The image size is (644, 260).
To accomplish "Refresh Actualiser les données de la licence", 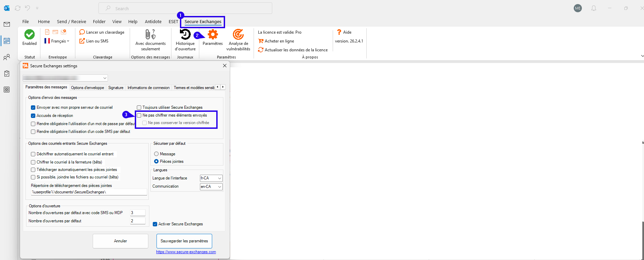I will [293, 50].
